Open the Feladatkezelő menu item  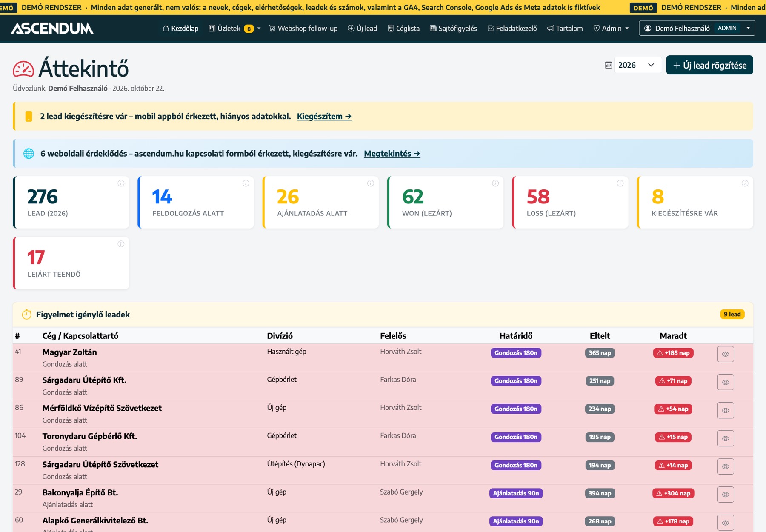[512, 29]
